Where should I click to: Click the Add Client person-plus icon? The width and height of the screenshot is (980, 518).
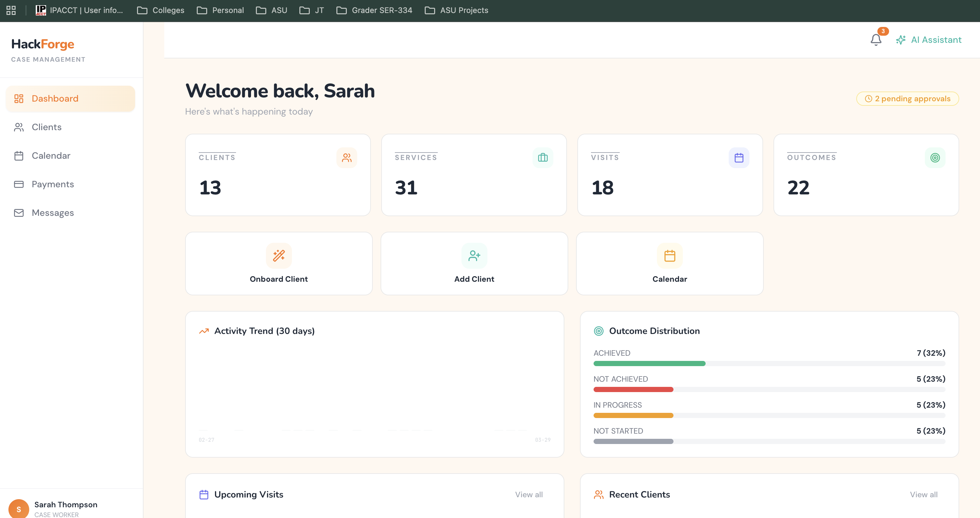coord(474,255)
